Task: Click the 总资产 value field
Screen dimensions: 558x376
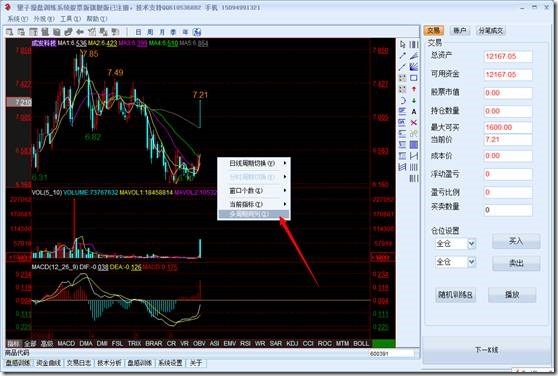Action: tap(508, 56)
